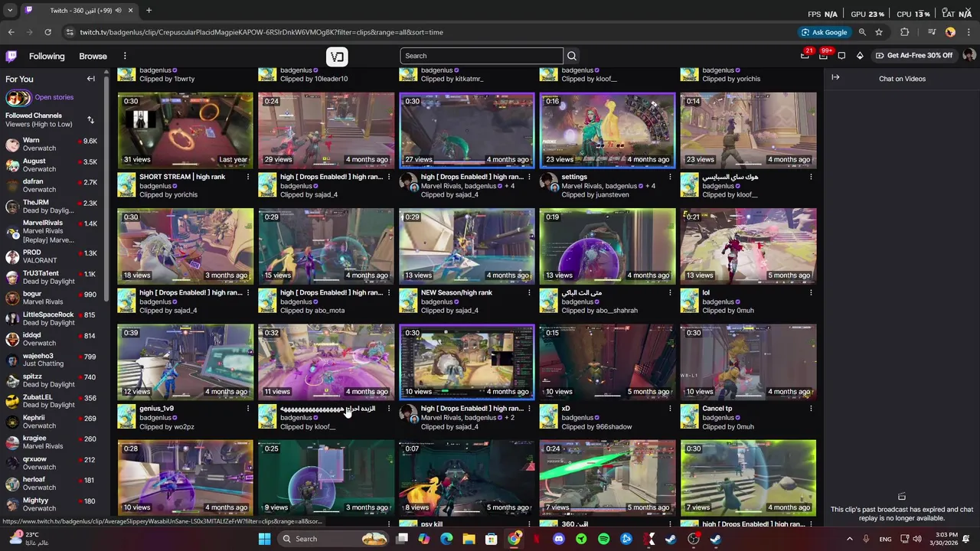Screen dimensions: 980x551
Task: Play the genius_1v9 clip thumbnail
Action: coord(185,362)
